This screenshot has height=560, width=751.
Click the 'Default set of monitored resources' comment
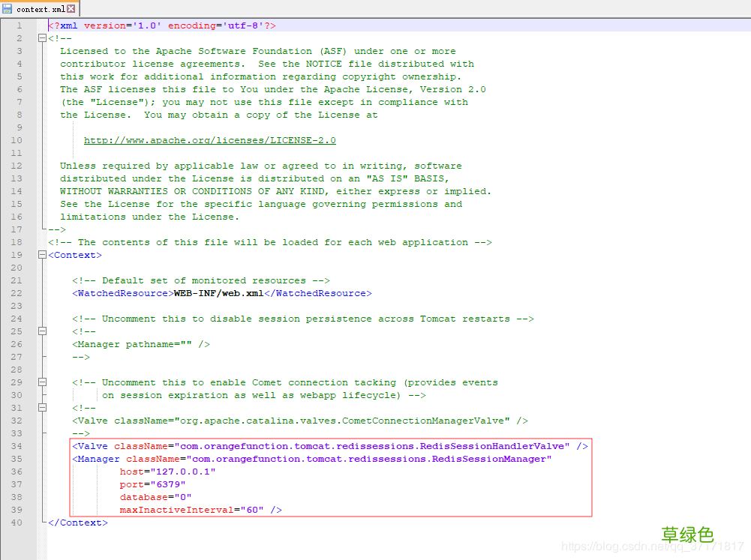[x=201, y=280]
